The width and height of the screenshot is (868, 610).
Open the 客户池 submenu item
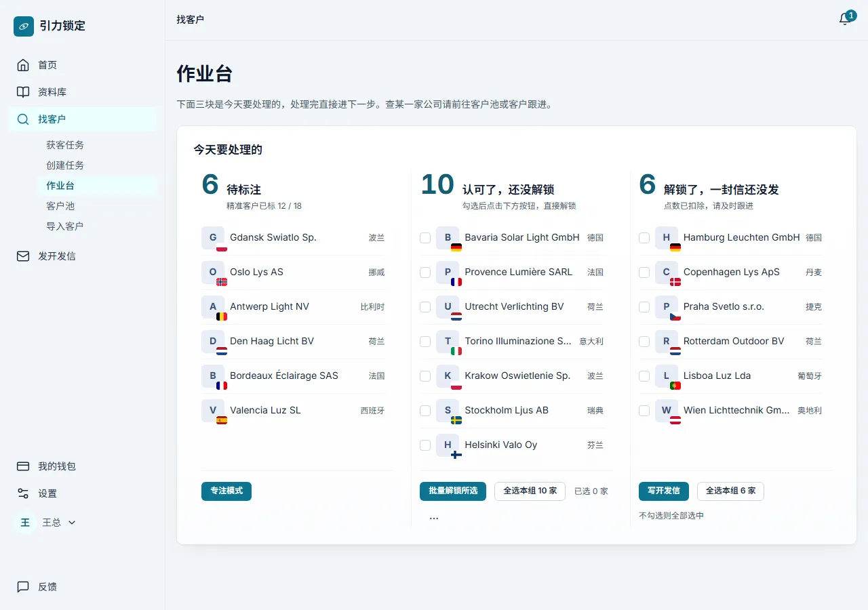pos(60,206)
